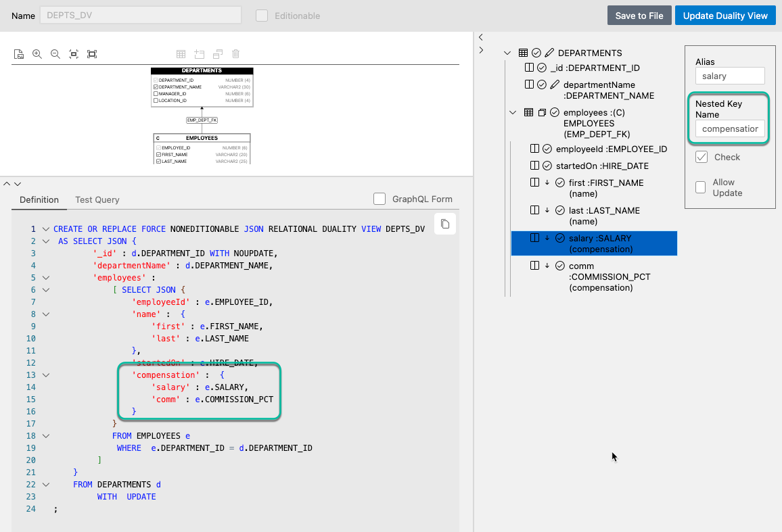This screenshot has height=532, width=782.
Task: Click the check circle icon beside DEPARTMENTS
Action: (x=536, y=53)
